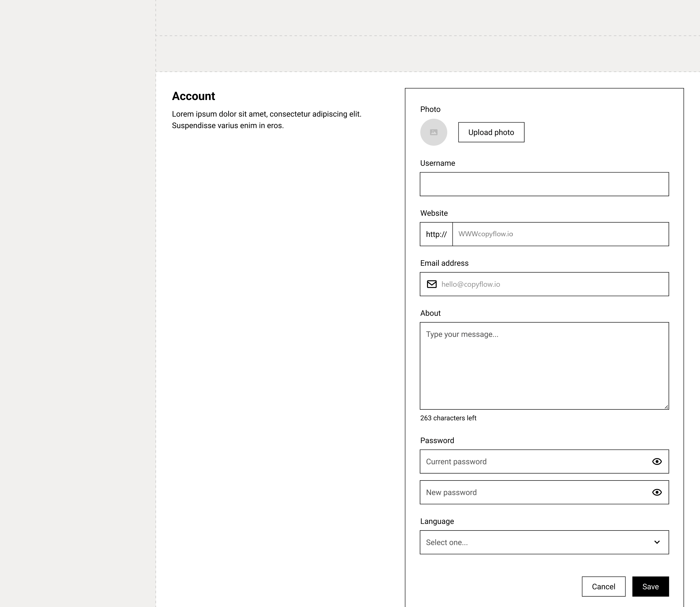700x607 pixels.
Task: Expand the Language chevron arrow
Action: tap(657, 542)
